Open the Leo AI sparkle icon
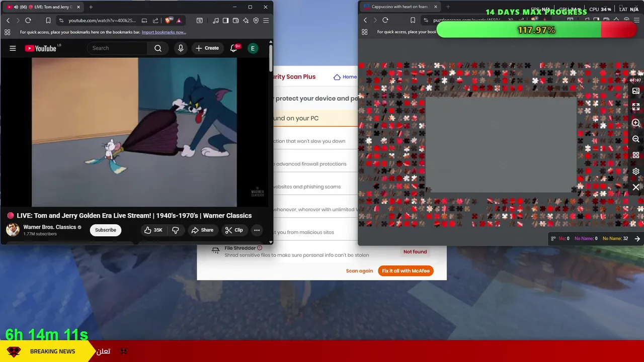This screenshot has width=644, height=362. point(246,21)
